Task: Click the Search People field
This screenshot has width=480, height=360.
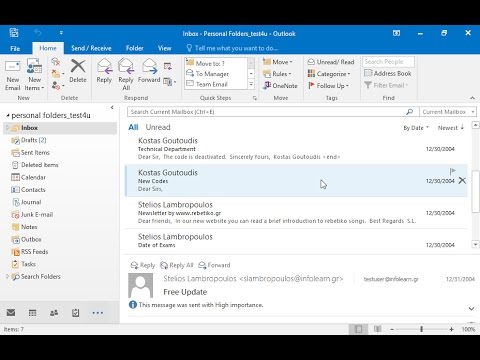Action: point(389,62)
